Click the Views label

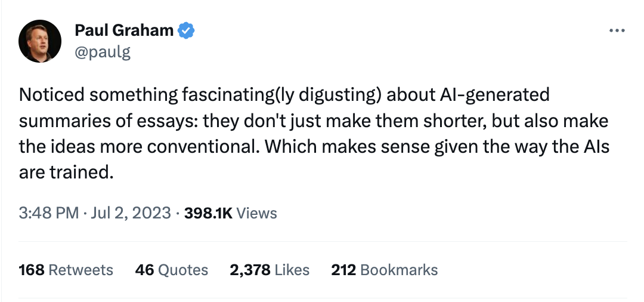coord(257,213)
